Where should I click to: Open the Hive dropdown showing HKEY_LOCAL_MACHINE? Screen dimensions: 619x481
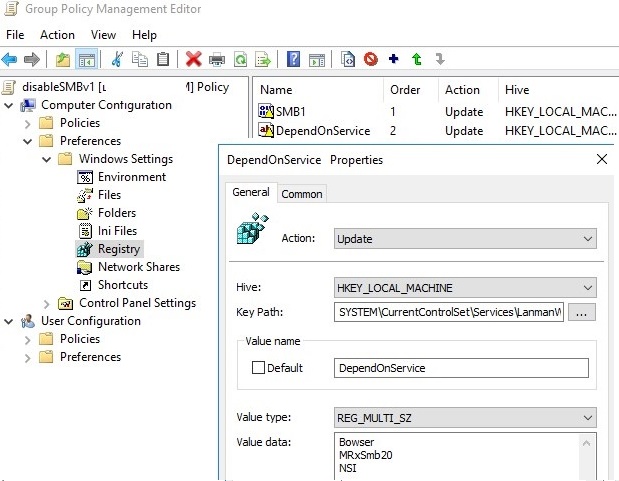tap(465, 288)
